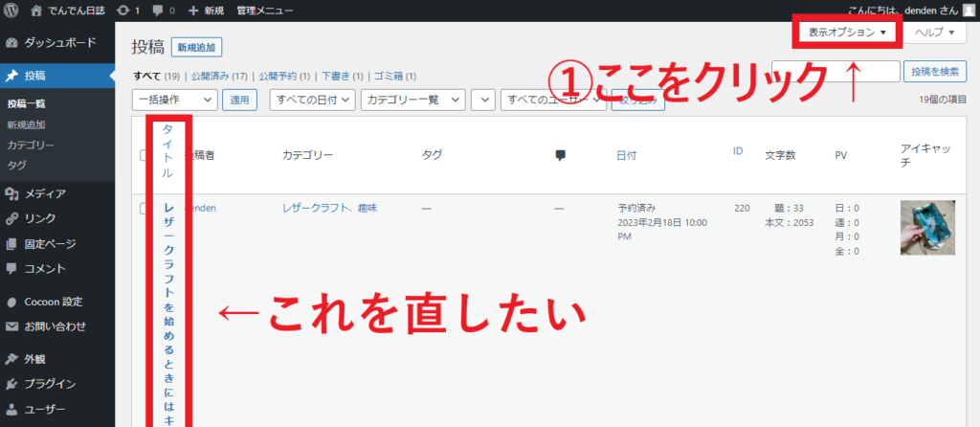Viewport: 980px width, 427px height.
Task: Click the 適用 apply button
Action: pos(240,100)
